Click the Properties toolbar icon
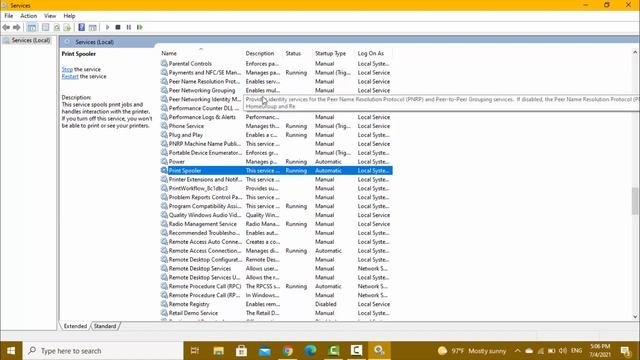This screenshot has height=360, width=640. 45,27
